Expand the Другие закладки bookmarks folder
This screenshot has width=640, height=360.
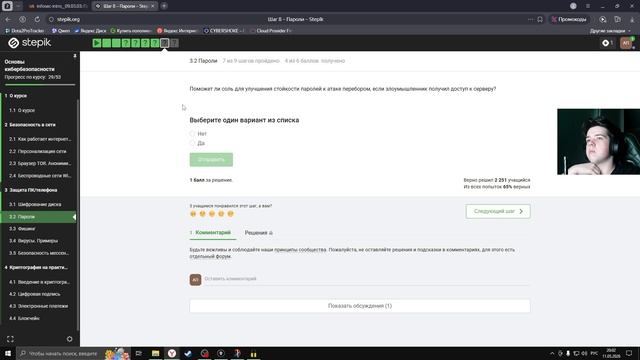pos(609,31)
